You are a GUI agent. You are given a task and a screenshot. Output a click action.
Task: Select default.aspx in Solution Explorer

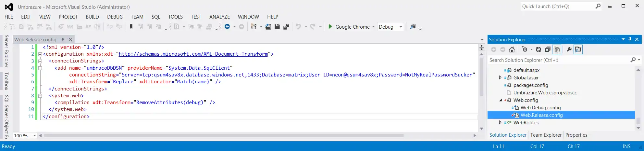click(526, 70)
